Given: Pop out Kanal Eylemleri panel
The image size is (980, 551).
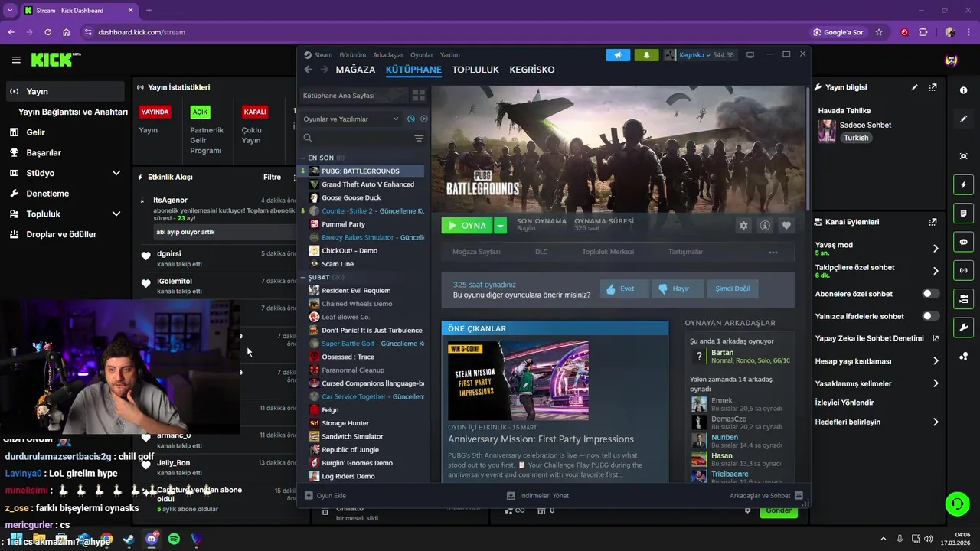Looking at the screenshot, I should (x=933, y=222).
